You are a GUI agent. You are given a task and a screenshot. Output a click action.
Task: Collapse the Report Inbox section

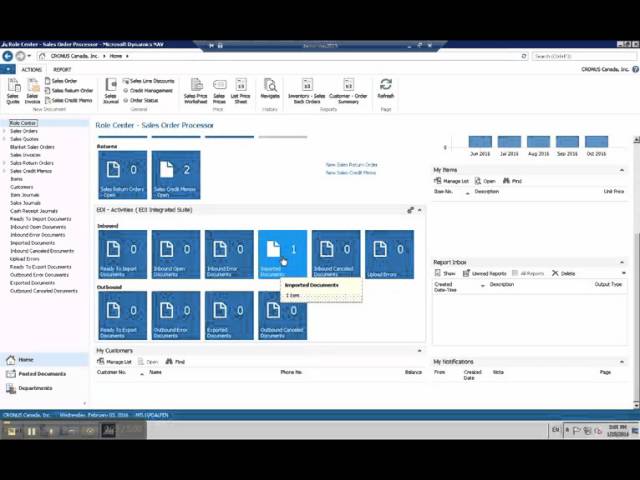pyautogui.click(x=622, y=262)
